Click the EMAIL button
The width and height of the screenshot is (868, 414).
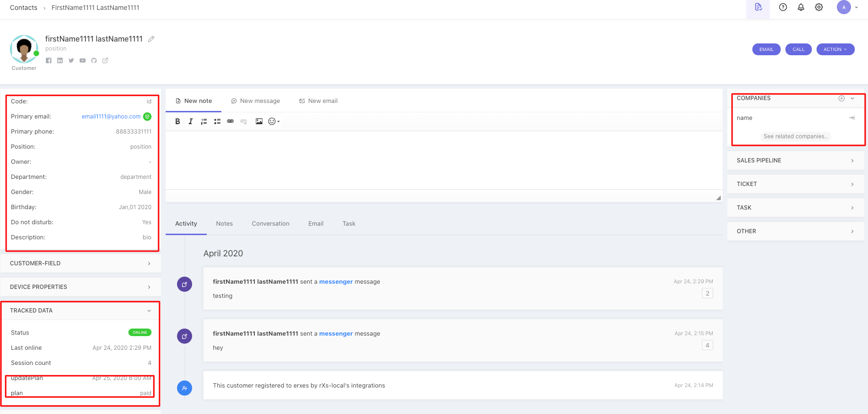pos(767,50)
